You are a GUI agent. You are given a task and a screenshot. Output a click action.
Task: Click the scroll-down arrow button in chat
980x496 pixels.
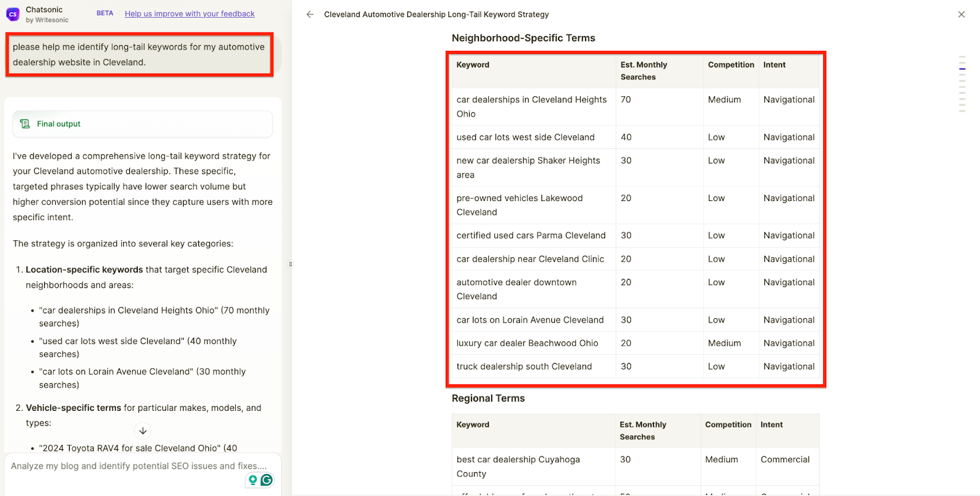click(143, 431)
